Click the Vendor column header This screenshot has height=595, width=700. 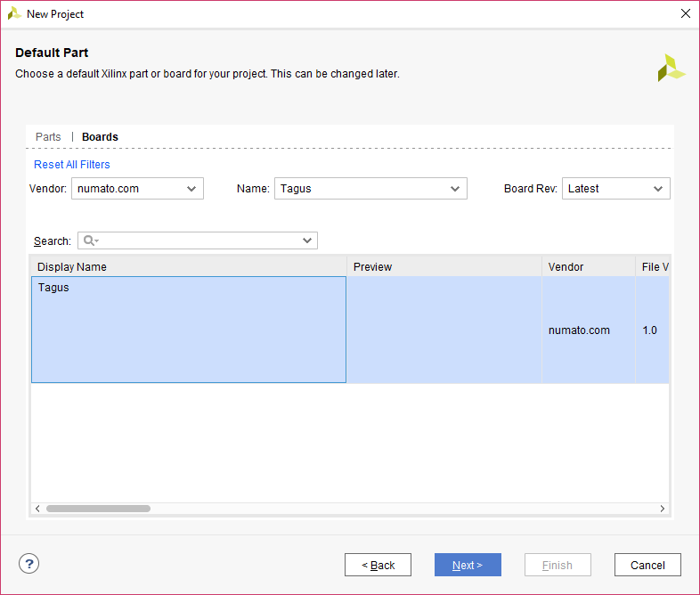tap(588, 267)
